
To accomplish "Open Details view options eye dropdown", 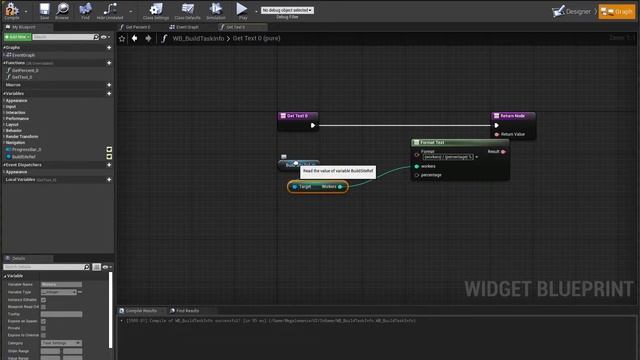I will pyautogui.click(x=107, y=267).
